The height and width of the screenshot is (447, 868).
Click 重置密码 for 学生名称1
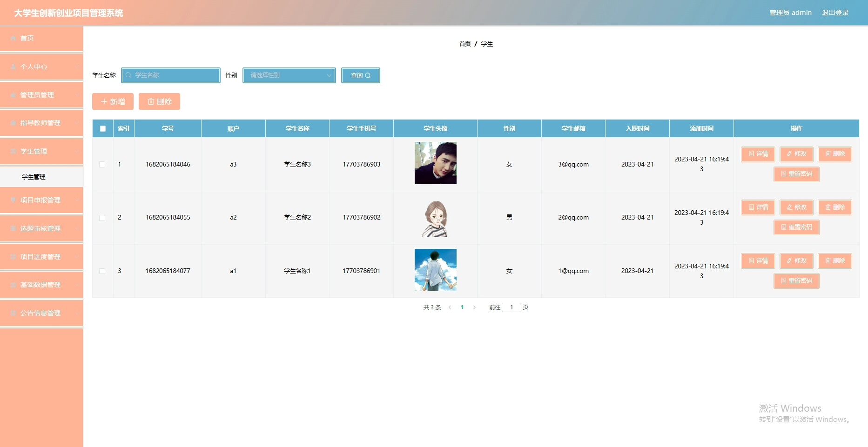[796, 281]
